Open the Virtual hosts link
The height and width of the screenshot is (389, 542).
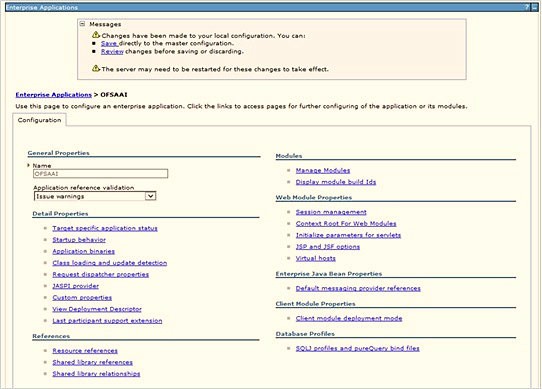316,258
